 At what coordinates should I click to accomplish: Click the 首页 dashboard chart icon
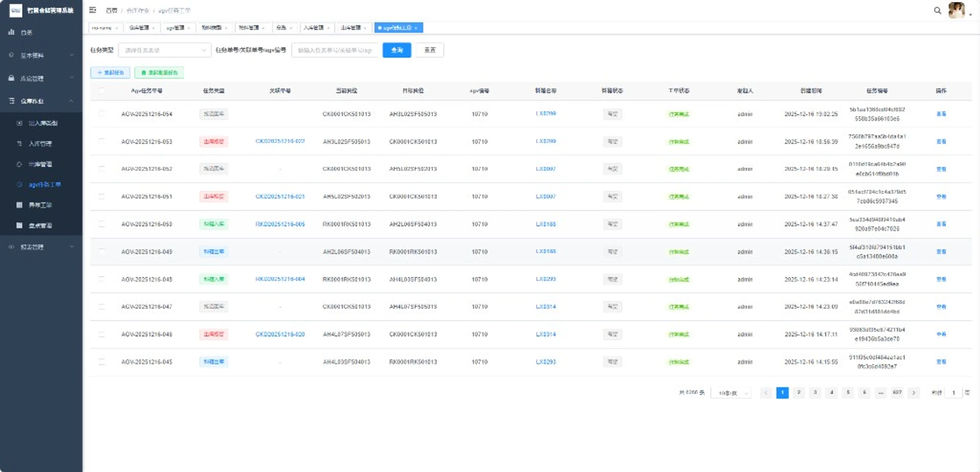tap(11, 32)
